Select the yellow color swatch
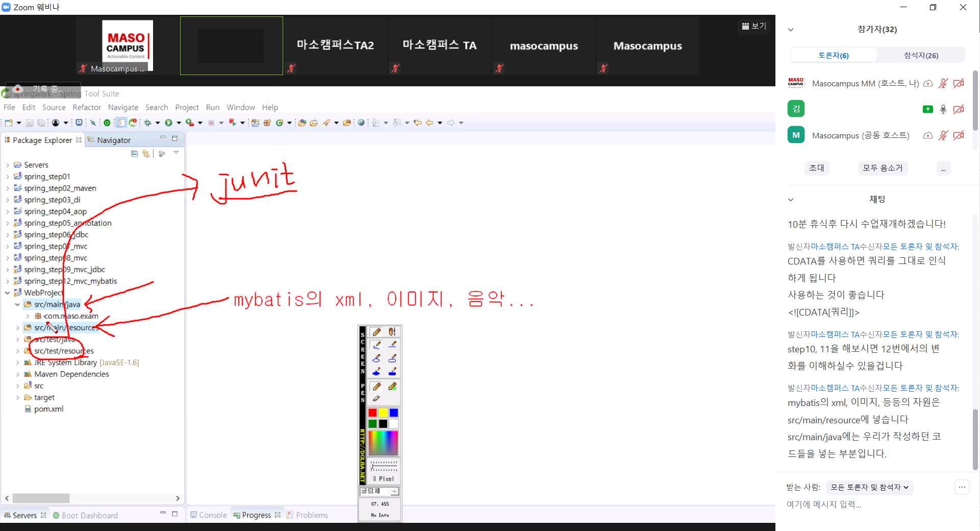The image size is (980, 531). pyautogui.click(x=383, y=413)
